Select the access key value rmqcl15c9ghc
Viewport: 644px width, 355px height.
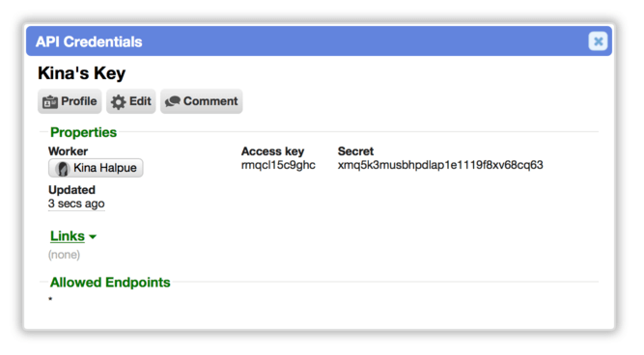(278, 165)
